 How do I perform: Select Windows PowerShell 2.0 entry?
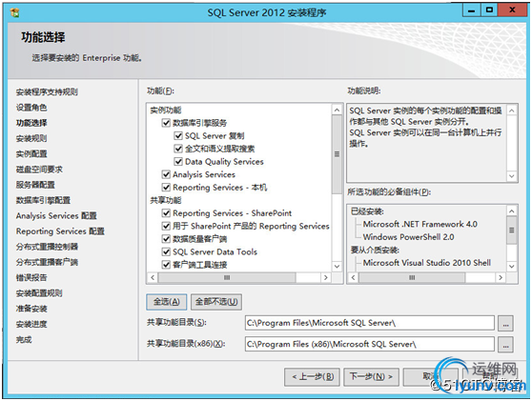[x=408, y=237]
